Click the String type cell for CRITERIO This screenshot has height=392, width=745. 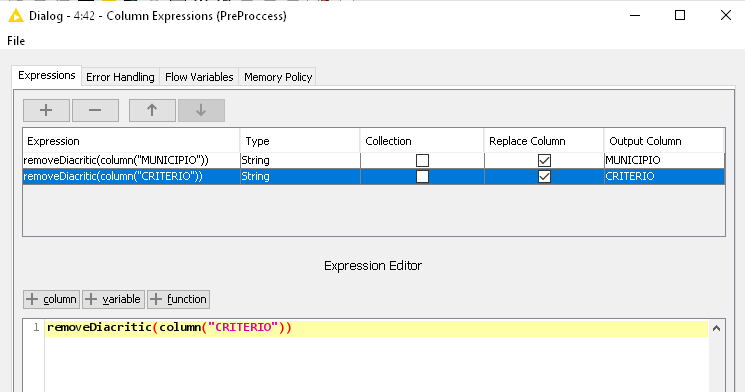pos(300,177)
